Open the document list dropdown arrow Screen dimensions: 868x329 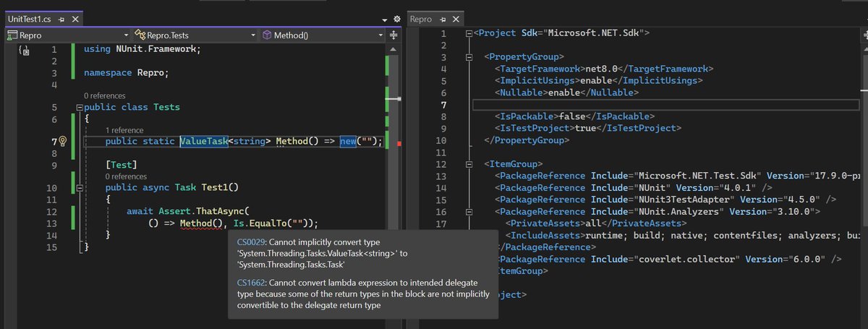383,20
